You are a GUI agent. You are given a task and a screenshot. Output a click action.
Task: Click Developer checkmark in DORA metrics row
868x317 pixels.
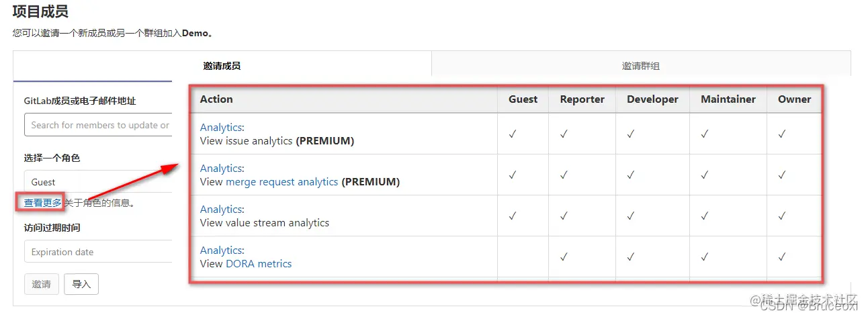[631, 257]
